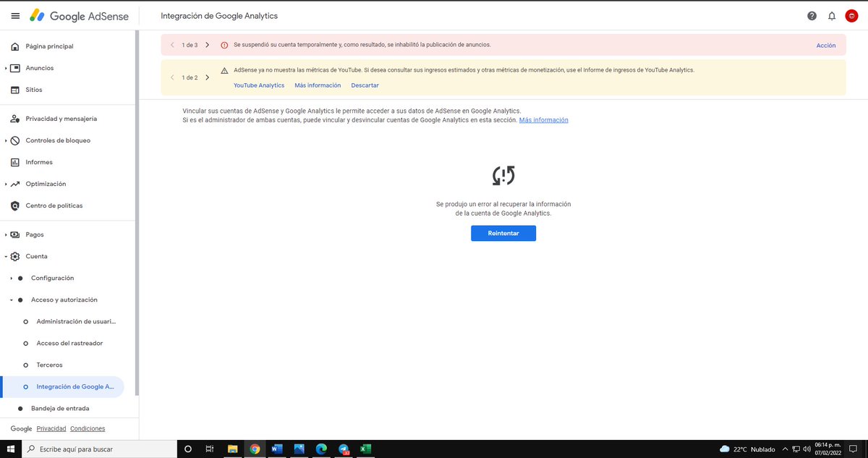Screen dimensions: 868x458
Task: Switch to Chrome in taskbar
Action: point(255,449)
